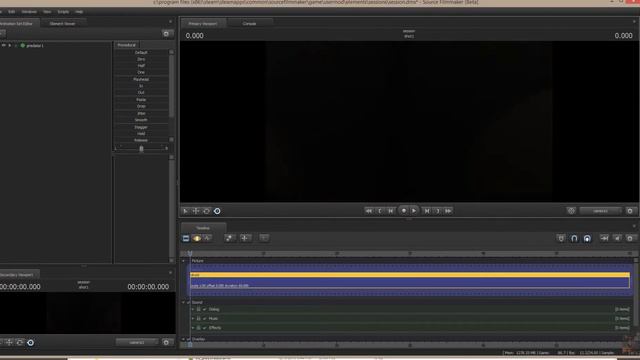Uncheck the Dialog track checkbox
This screenshot has width=640, height=360.
point(204,309)
